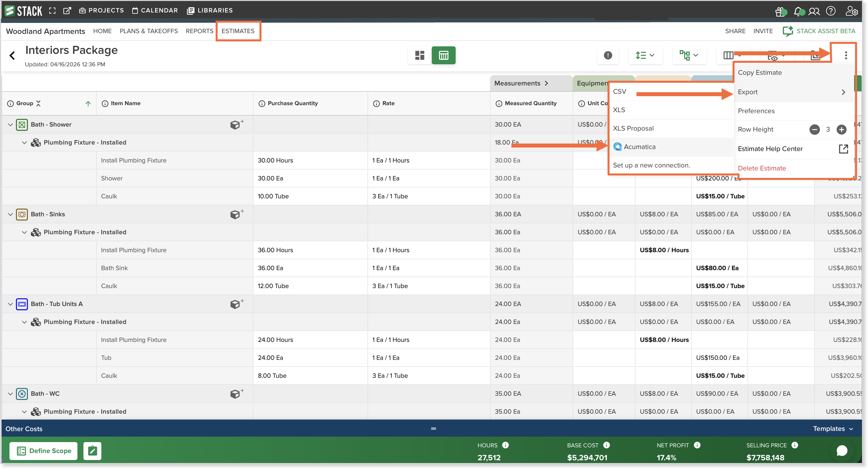Decrease Row Height with the minus button
Image resolution: width=868 pixels, height=469 pixels.
(x=814, y=130)
